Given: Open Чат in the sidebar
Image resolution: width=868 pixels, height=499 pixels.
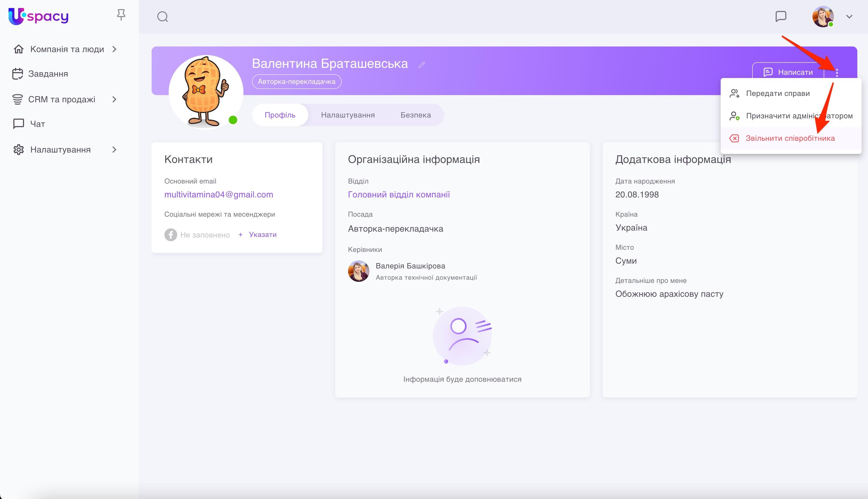Looking at the screenshot, I should tap(37, 124).
